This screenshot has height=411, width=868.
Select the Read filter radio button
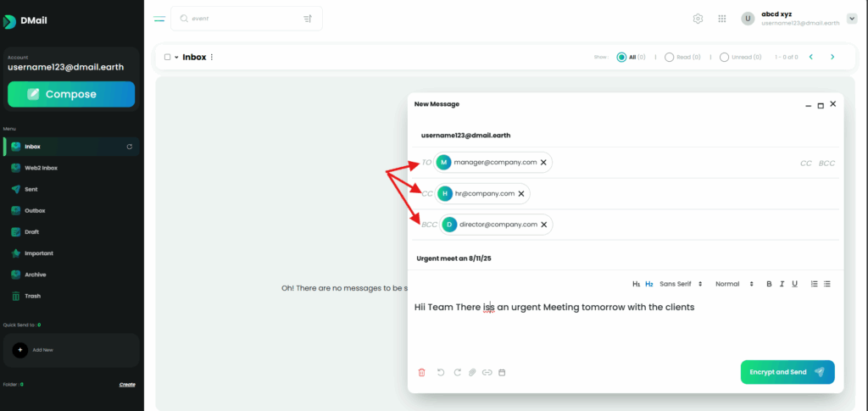[x=670, y=57]
